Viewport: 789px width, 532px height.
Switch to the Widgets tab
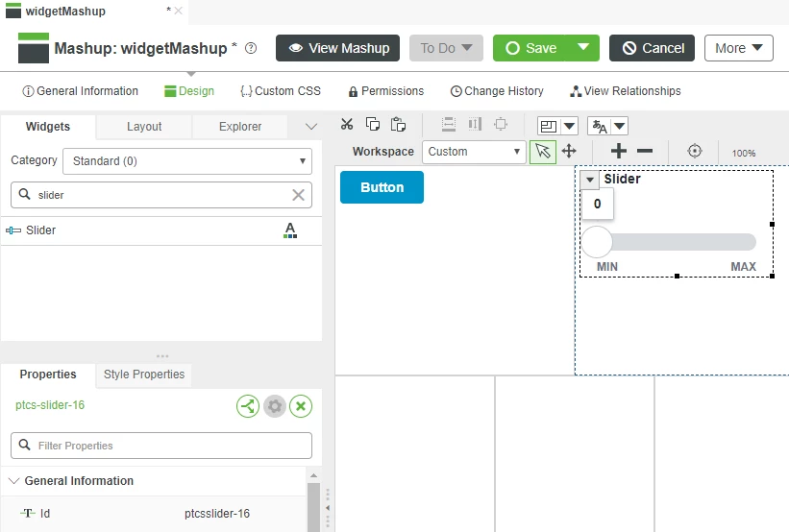[x=48, y=127]
